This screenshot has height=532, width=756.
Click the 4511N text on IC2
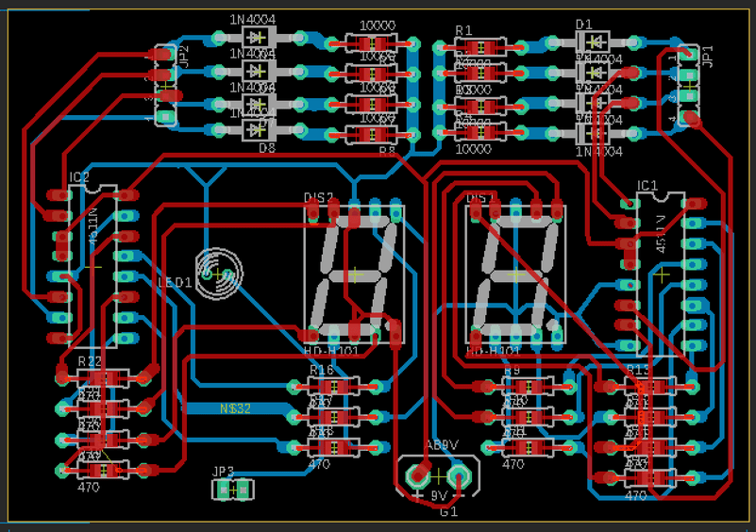pyautogui.click(x=93, y=226)
